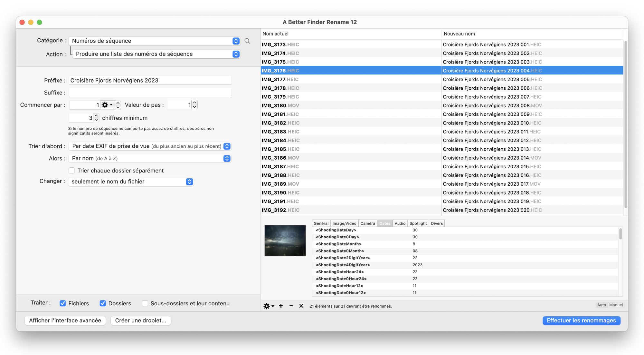Open the Alors secondary sort dropdown
Viewport: 644px width, 355px height.
150,158
